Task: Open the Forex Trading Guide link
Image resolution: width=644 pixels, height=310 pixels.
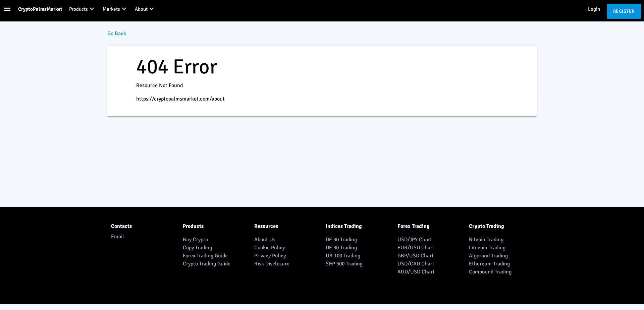Action: 205,256
